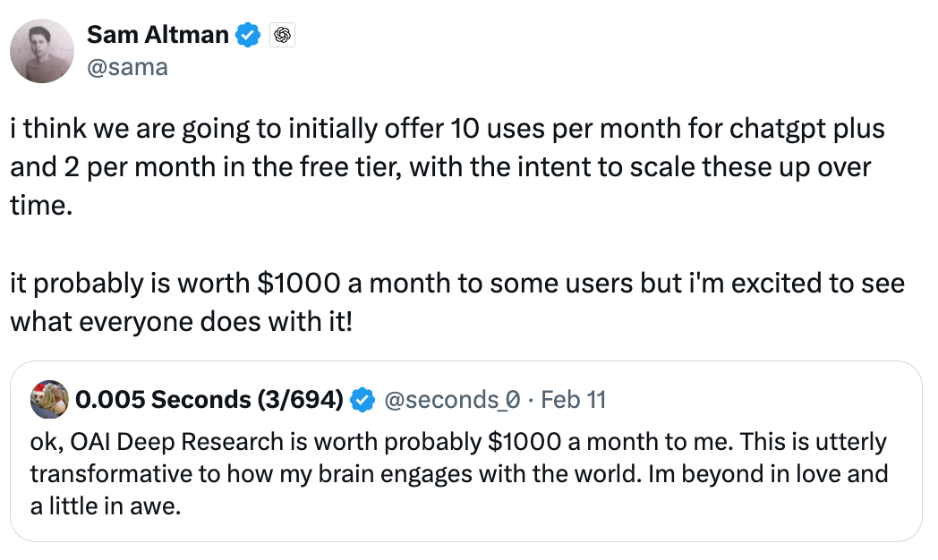Open Sam Altman's profile picture
Viewport: 938px width, 560px height.
(x=42, y=51)
